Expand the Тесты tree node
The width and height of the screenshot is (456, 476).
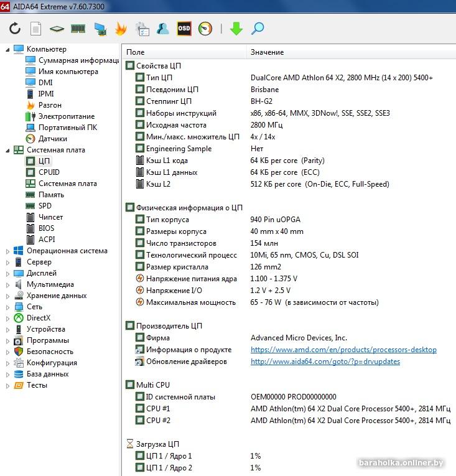click(x=7, y=386)
